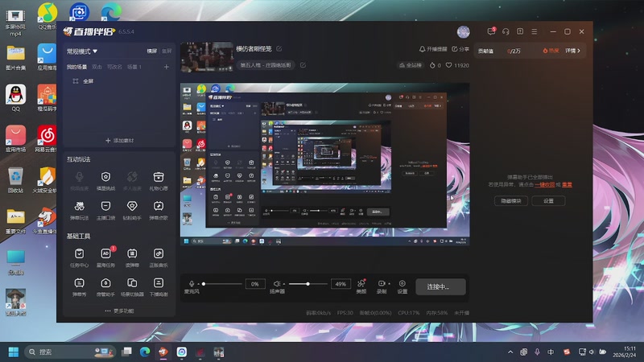Click the 全站榜 ranking button

pyautogui.click(x=411, y=65)
